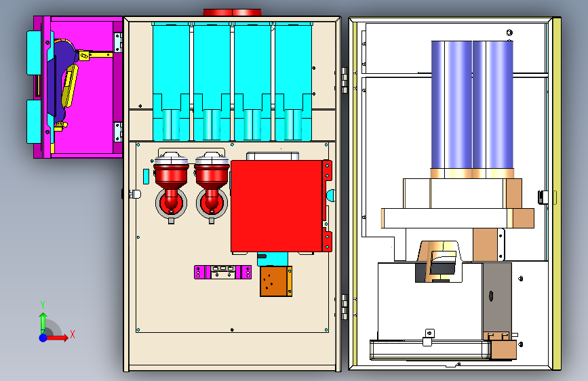Pick the orange box below the red unit

pos(276,281)
